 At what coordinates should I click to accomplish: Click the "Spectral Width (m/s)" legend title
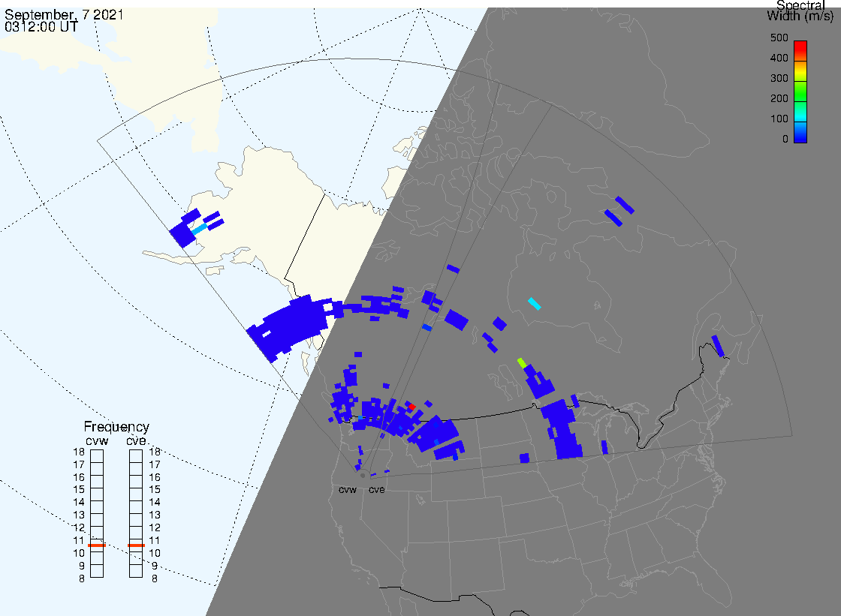pos(800,11)
